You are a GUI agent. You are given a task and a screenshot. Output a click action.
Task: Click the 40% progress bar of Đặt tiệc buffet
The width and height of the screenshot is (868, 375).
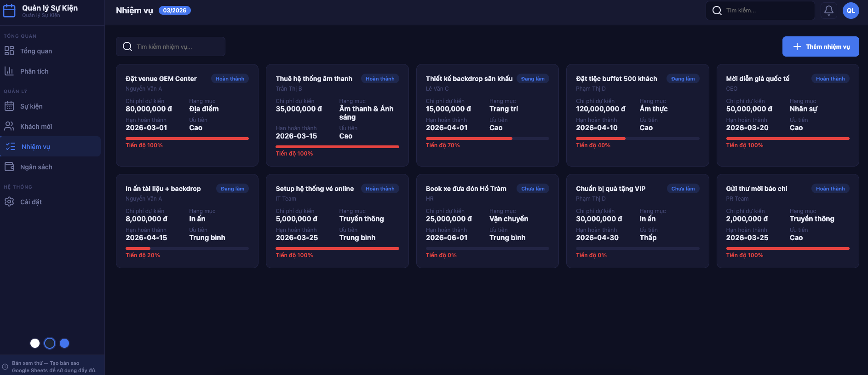click(x=638, y=138)
